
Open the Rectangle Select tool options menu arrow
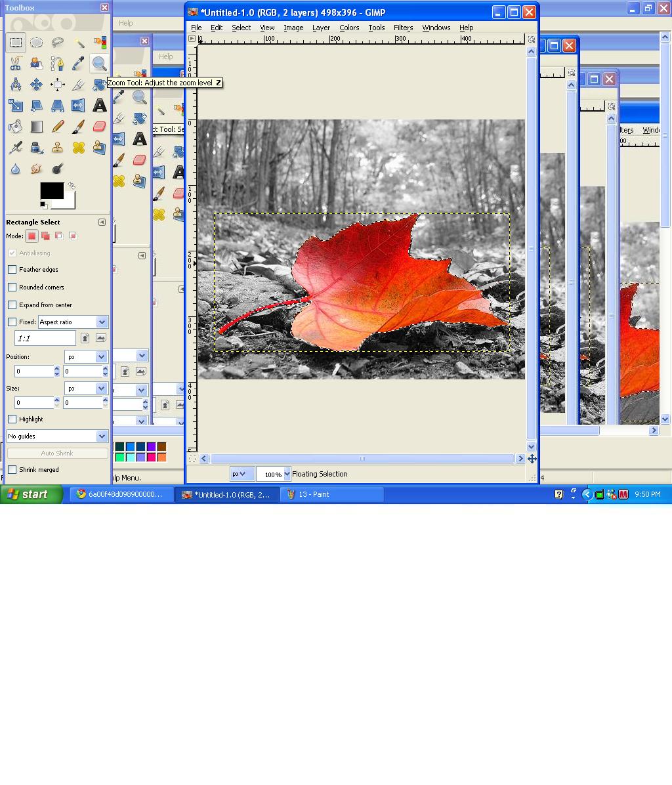(x=102, y=223)
